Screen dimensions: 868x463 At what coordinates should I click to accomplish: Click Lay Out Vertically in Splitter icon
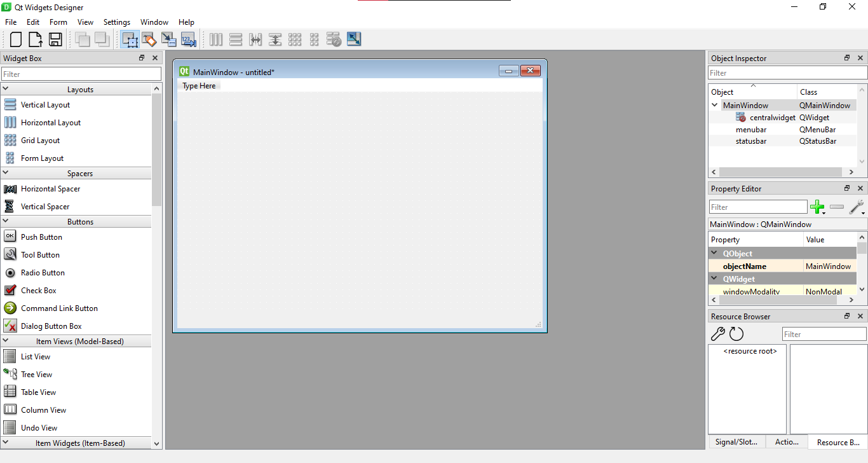pos(275,39)
